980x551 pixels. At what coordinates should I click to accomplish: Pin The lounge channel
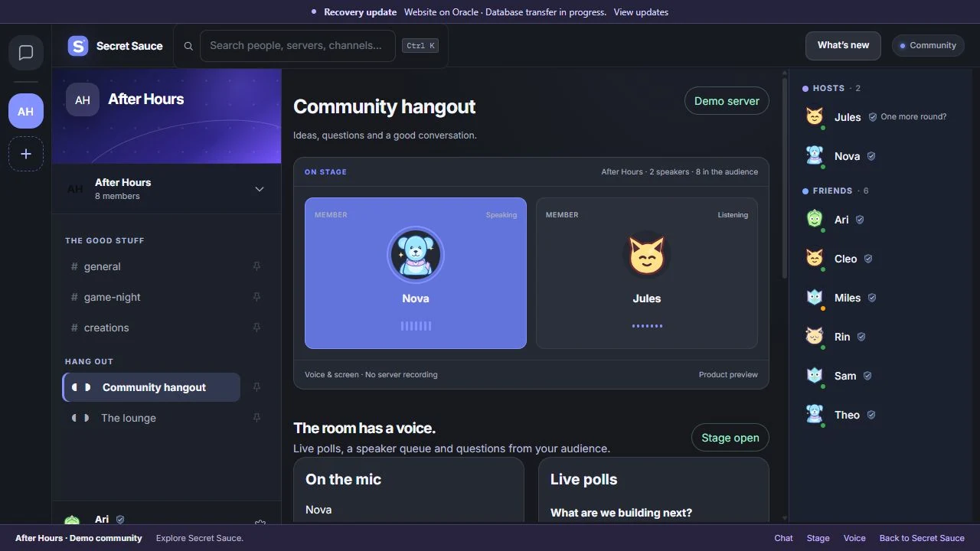point(256,418)
